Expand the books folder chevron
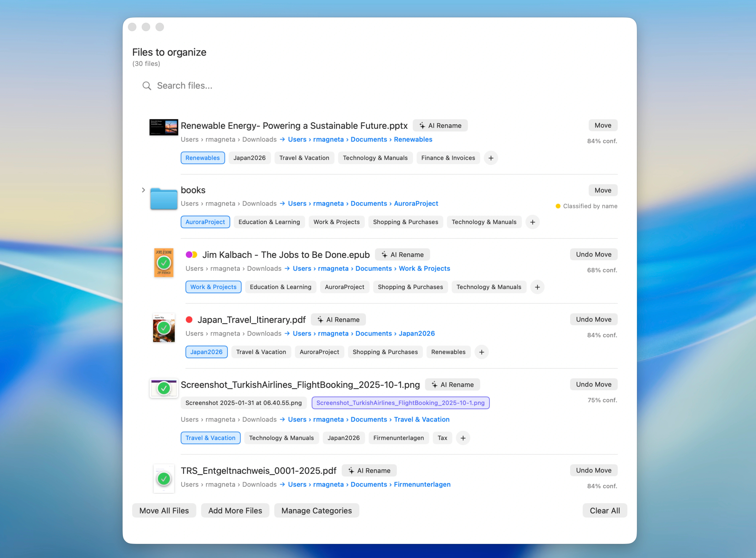This screenshot has width=756, height=558. click(x=143, y=190)
